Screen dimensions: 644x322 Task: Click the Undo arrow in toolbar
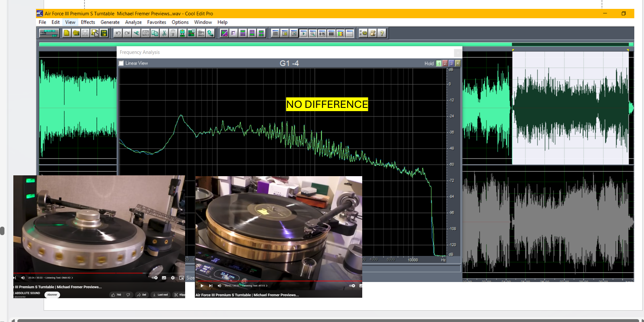pyautogui.click(x=118, y=33)
